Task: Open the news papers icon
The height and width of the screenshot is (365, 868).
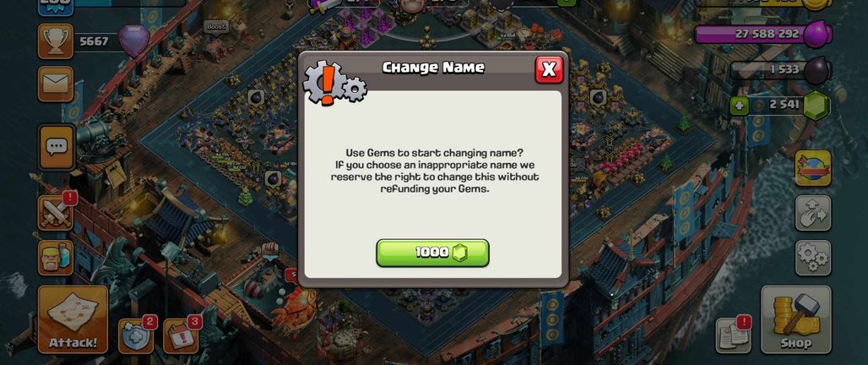Action: point(734,335)
